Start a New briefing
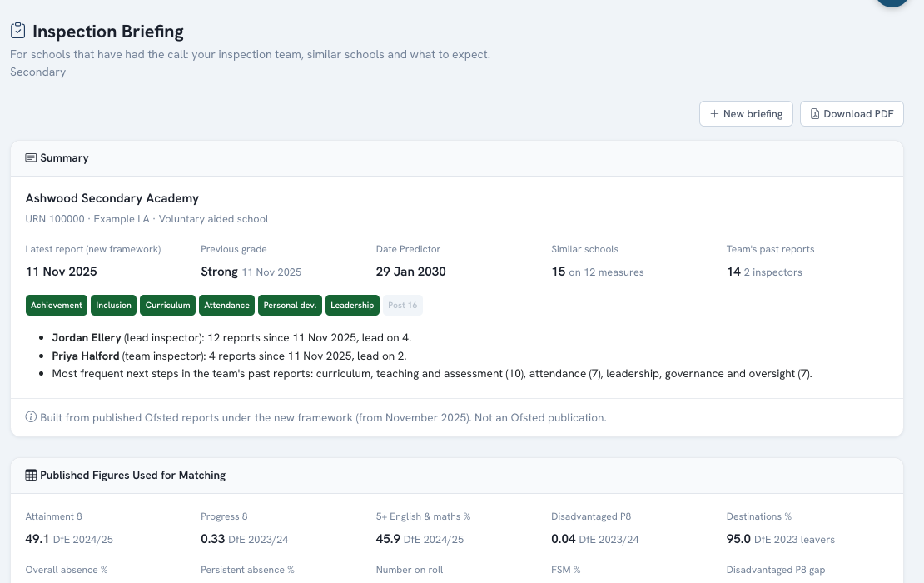The image size is (924, 583). tap(746, 114)
